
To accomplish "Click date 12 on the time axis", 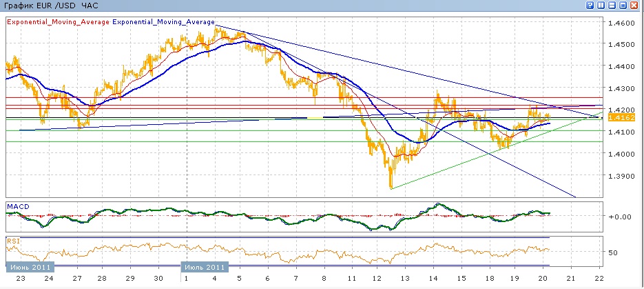I will (378, 279).
